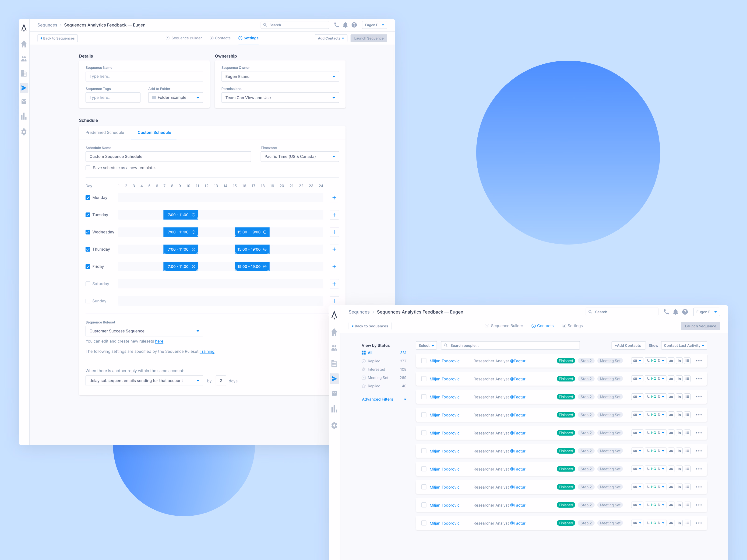747x560 pixels.
Task: Open Sequence Builder tab in Settings window
Action: click(184, 38)
